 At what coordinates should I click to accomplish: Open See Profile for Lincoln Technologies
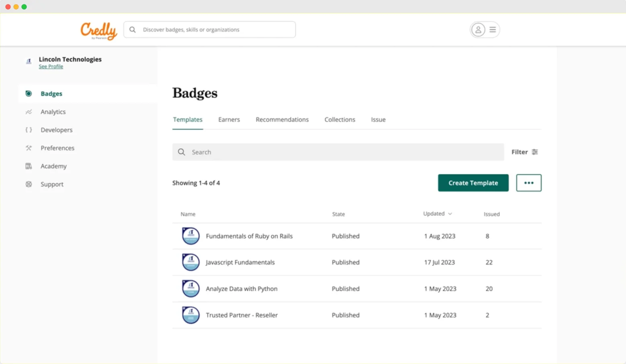(51, 66)
